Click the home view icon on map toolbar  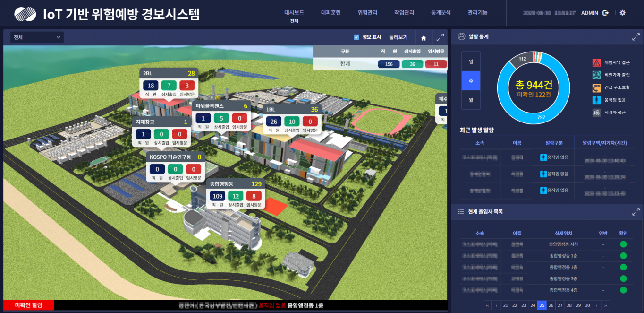pyautogui.click(x=424, y=38)
